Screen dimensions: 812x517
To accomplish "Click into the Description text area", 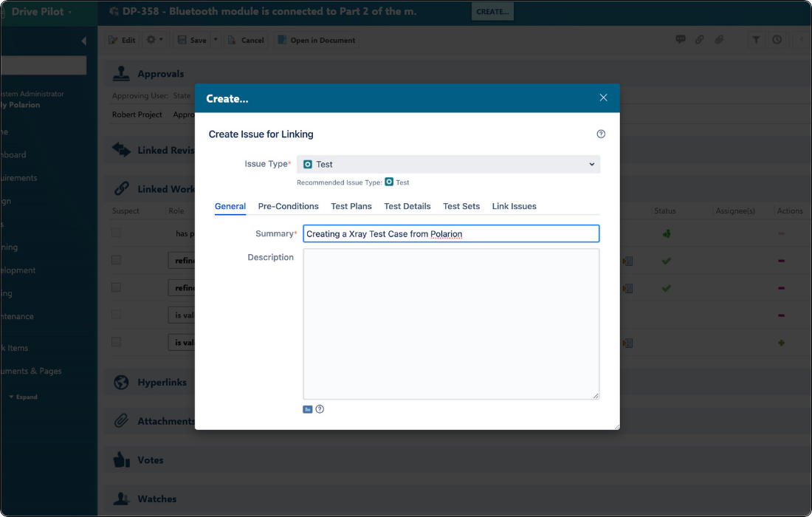I will [451, 323].
